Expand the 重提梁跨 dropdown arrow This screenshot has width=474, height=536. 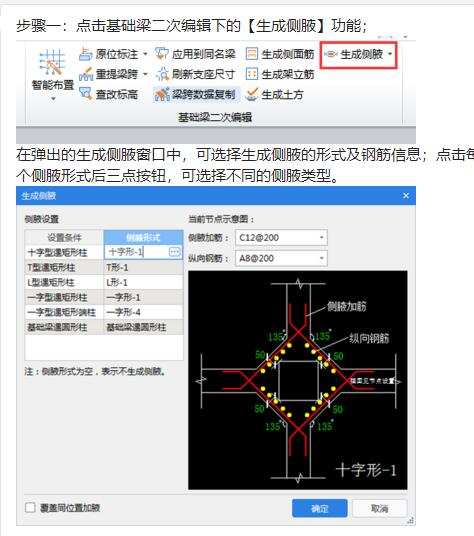tap(145, 74)
